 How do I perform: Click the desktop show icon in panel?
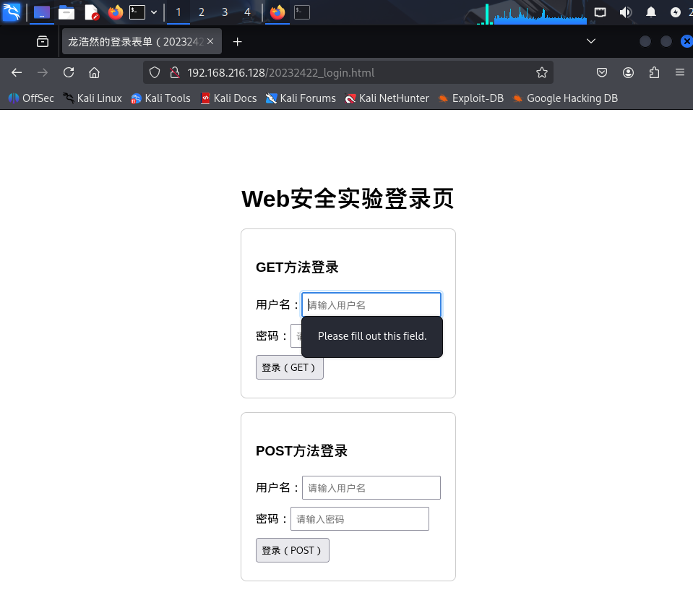[42, 12]
